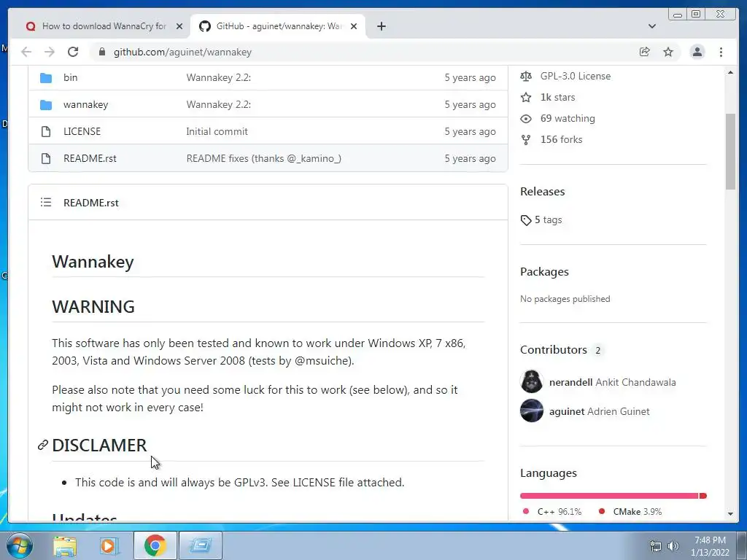Screen dimensions: 747x560
Task: Open the Windows Start menu orb
Action: click(x=20, y=545)
